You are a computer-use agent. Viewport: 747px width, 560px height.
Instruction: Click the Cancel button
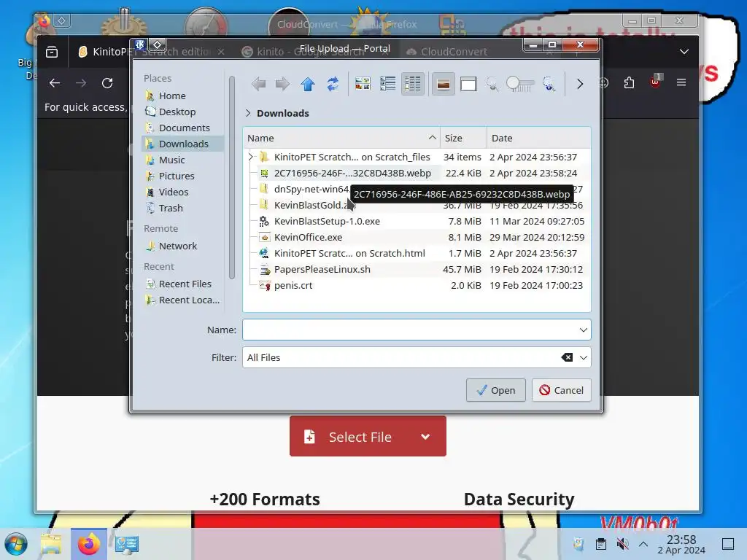[561, 391]
